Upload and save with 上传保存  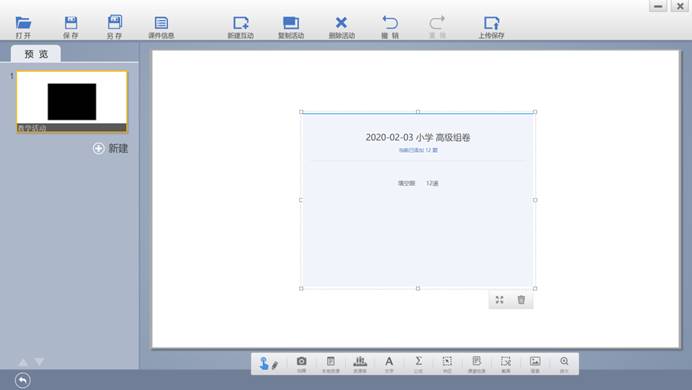coord(491,27)
